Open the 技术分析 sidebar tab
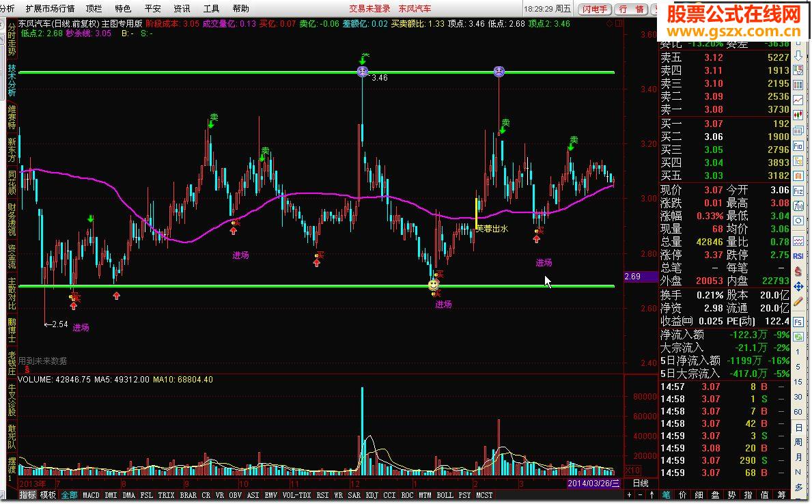 click(x=12, y=81)
